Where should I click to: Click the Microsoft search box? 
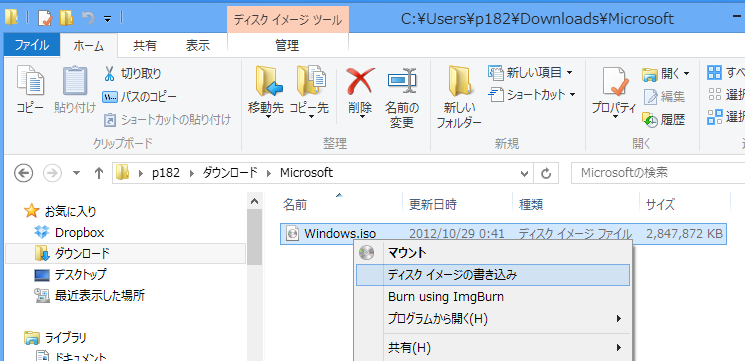pos(658,173)
